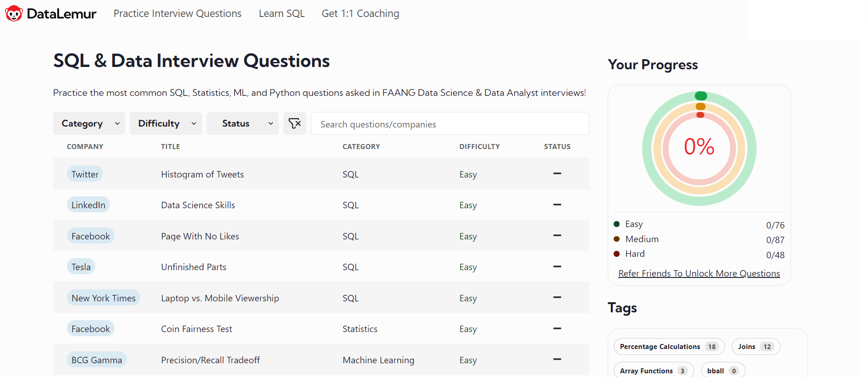
Task: Click the status dash for Laptop vs. Mobile Viewership
Action: click(557, 297)
